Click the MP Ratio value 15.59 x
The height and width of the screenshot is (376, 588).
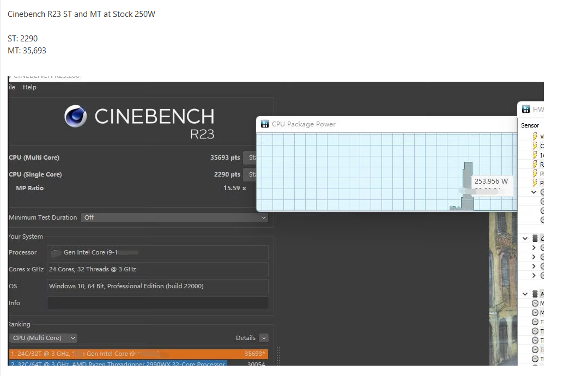(235, 188)
